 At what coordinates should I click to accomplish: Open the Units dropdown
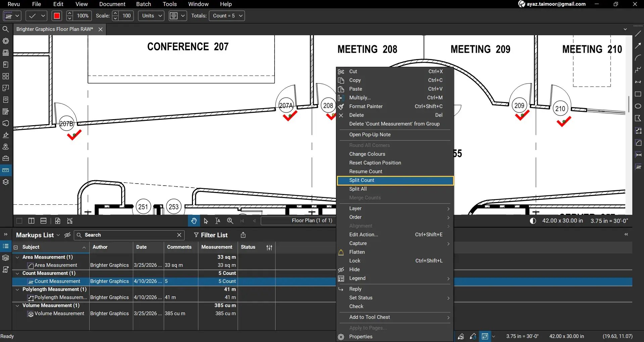click(151, 16)
